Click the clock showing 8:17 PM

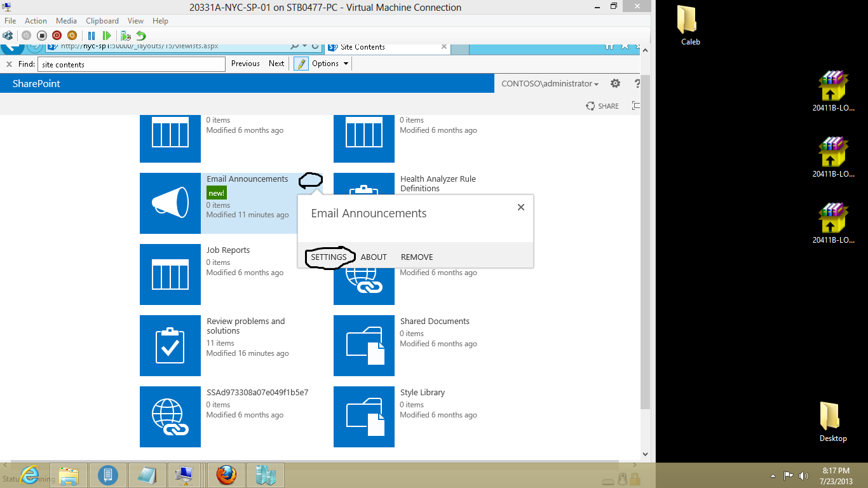click(x=836, y=475)
